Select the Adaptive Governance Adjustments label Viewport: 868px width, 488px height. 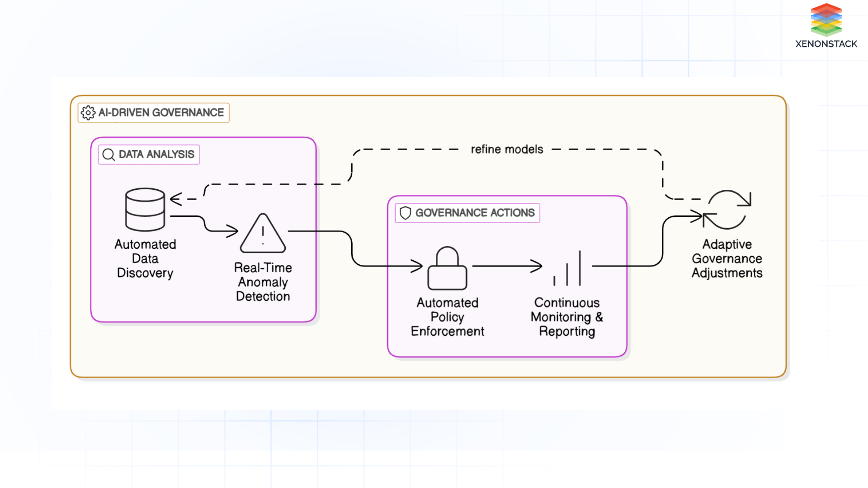point(727,258)
